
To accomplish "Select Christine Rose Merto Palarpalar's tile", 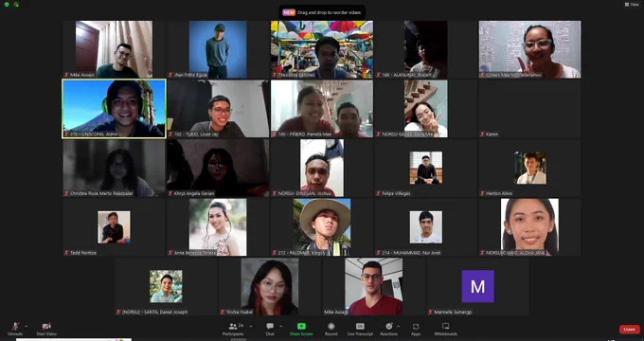I will pyautogui.click(x=114, y=168).
